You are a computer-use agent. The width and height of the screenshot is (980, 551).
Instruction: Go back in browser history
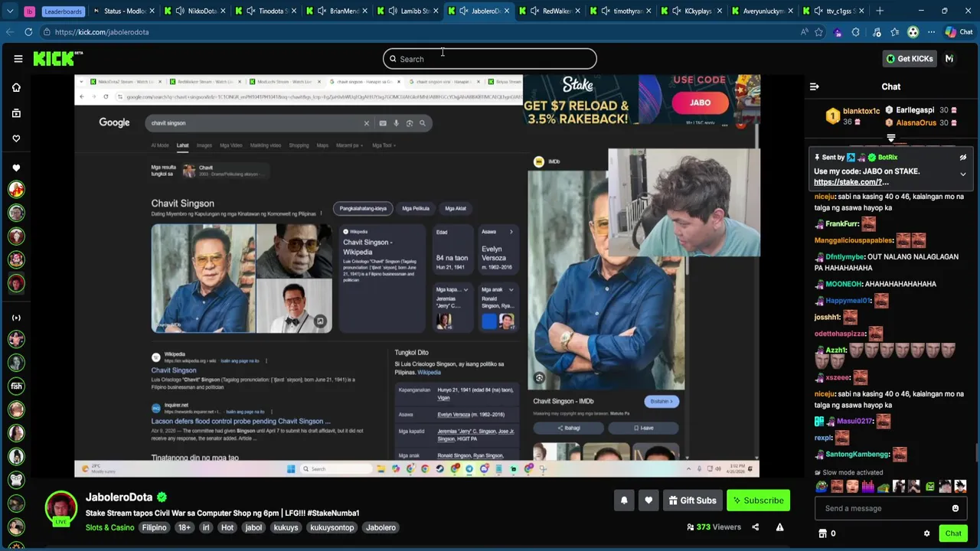[9, 32]
